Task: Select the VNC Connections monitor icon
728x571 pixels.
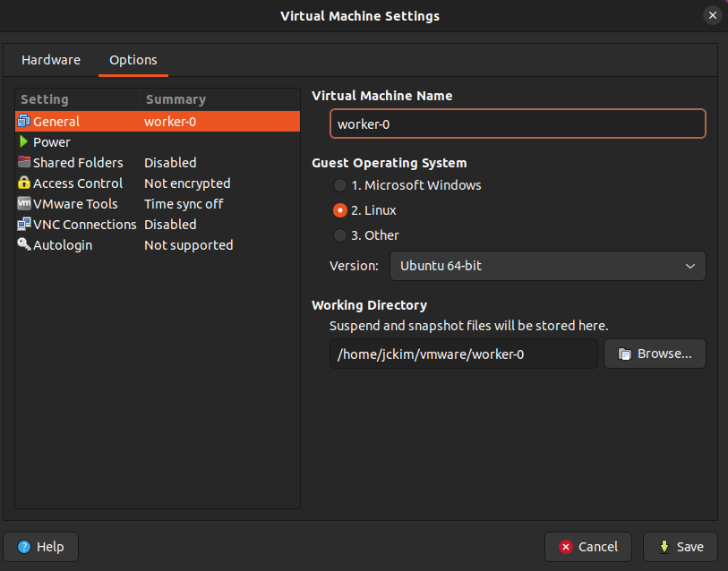Action: tap(23, 225)
